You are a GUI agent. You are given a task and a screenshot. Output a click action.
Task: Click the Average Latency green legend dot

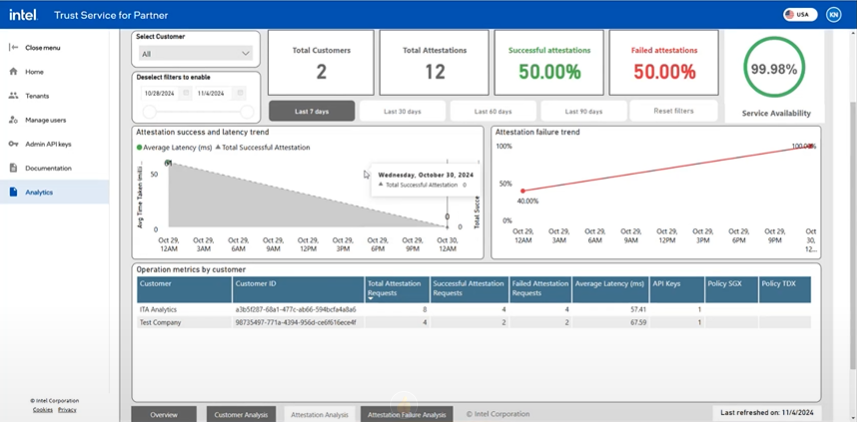(139, 148)
